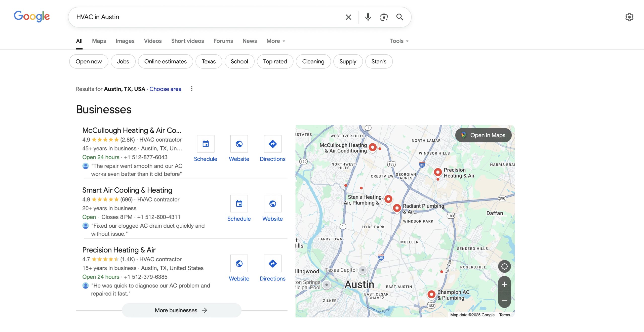644x332 pixels.
Task: Toggle the Jobs filter chip
Action: click(123, 61)
